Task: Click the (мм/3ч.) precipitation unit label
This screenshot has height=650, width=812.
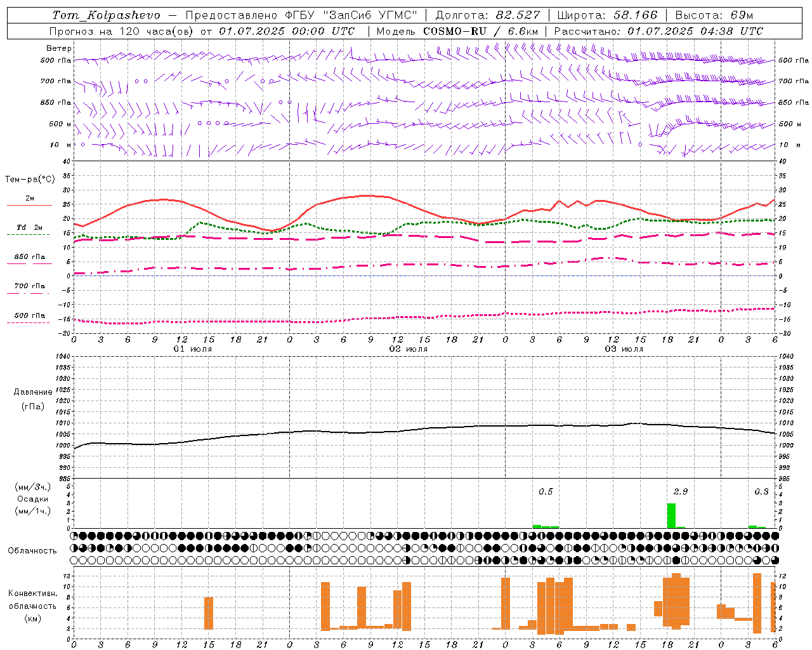Action: pos(32,487)
